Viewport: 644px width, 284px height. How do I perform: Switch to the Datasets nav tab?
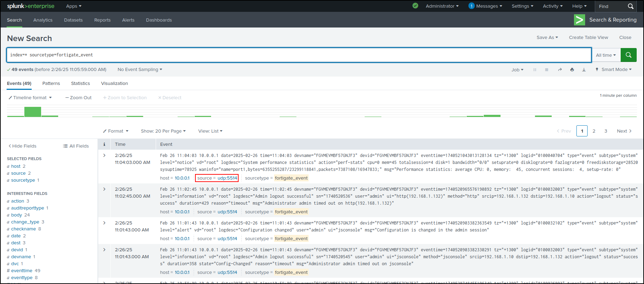click(x=73, y=20)
